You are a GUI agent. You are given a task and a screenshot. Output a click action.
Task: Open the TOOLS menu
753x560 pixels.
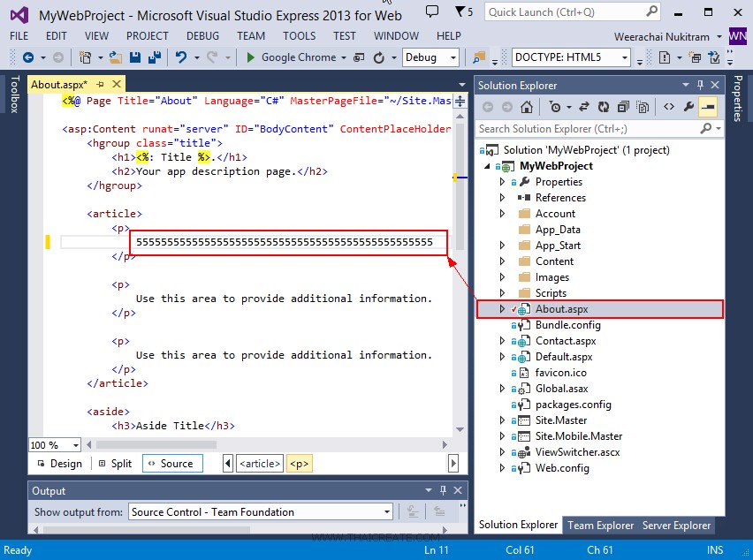pyautogui.click(x=300, y=36)
